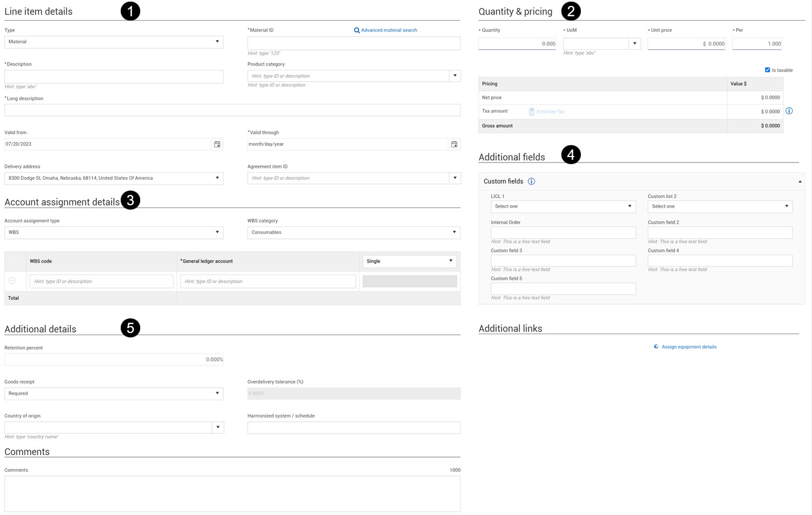Click the Comments text area
Screen dimensions: 812x515
[x=232, y=493]
